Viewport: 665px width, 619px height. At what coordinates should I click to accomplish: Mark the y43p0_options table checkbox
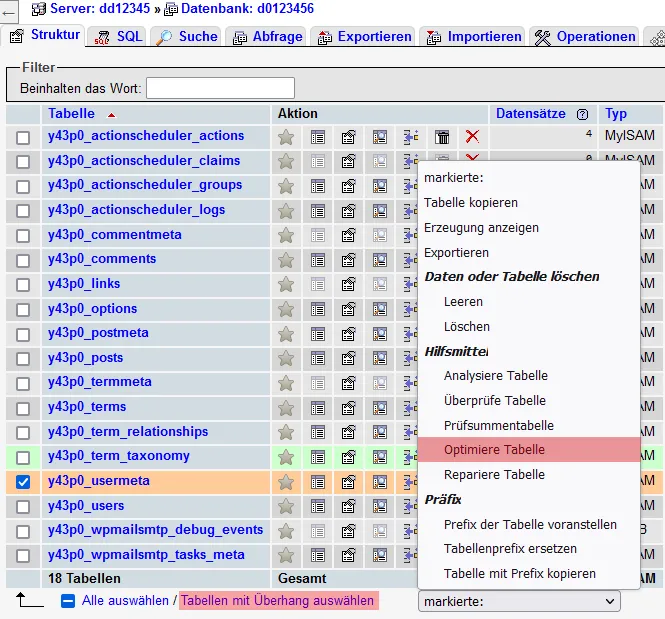pos(23,310)
